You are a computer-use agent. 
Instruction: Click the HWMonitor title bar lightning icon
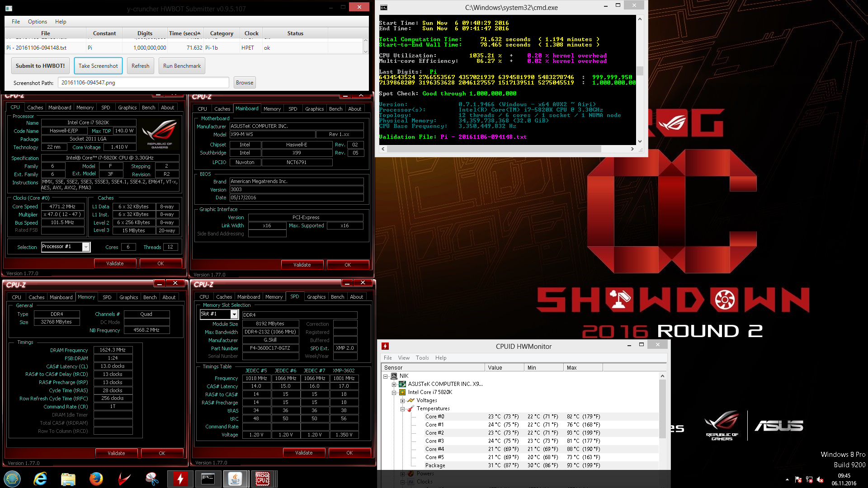pos(385,346)
